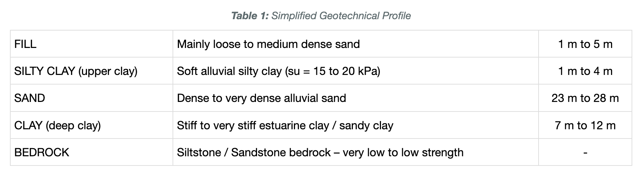The height and width of the screenshot is (179, 644).
Task: Select the FILL layer name cell
Action: (x=92, y=44)
